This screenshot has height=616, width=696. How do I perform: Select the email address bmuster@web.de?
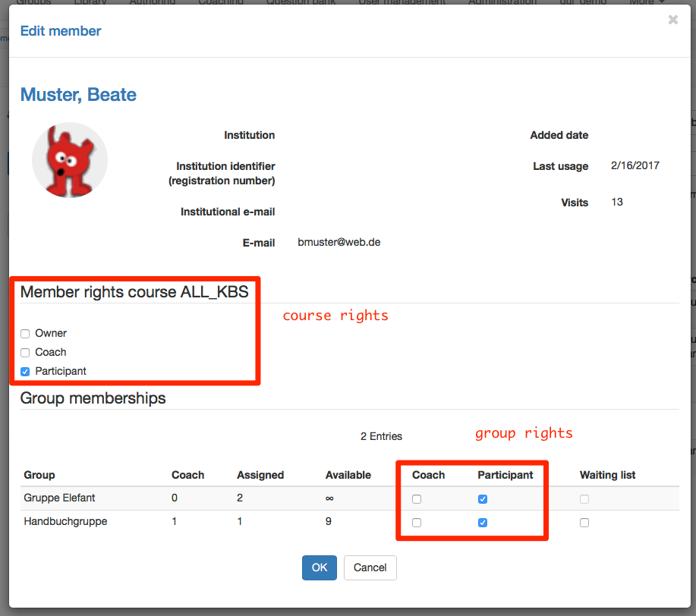click(x=339, y=243)
